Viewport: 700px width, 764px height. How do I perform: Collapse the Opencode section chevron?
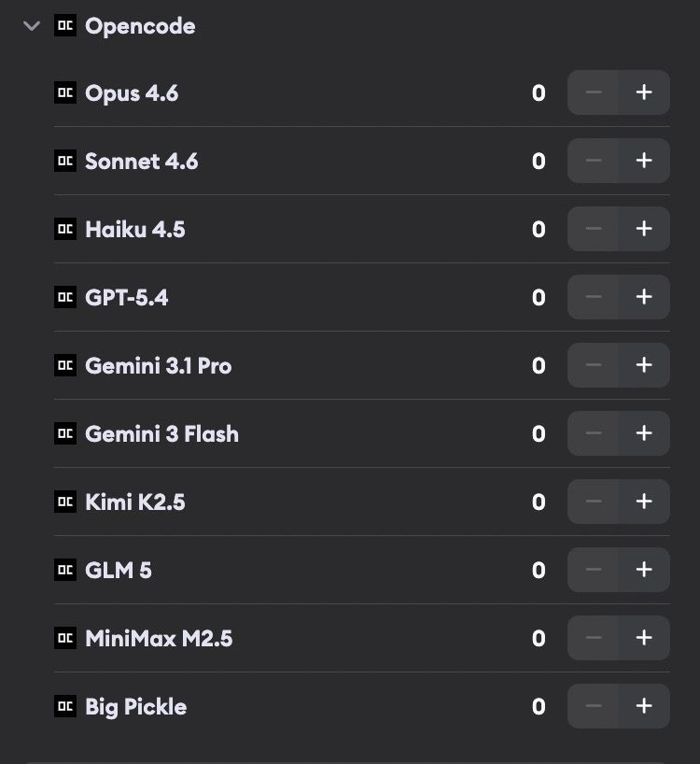coord(32,26)
